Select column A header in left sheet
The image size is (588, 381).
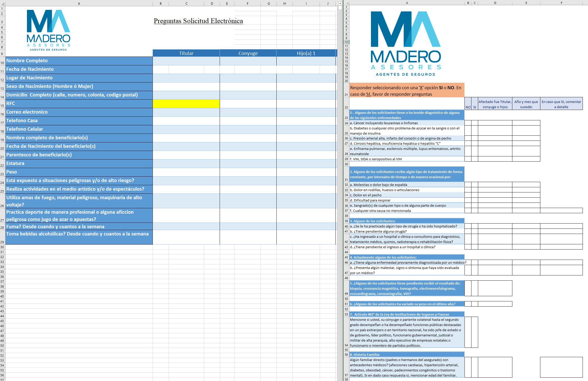pos(79,3)
